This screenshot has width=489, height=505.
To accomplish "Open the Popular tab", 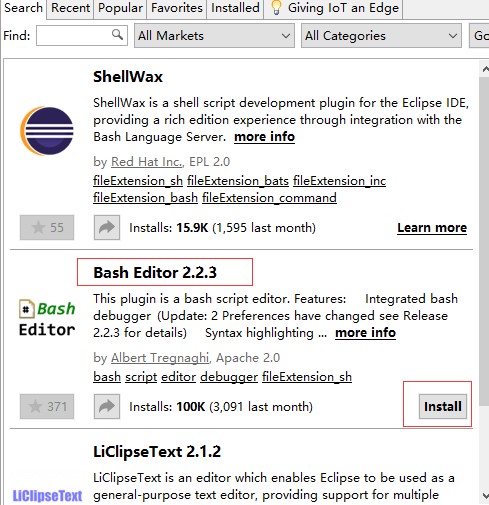I will (120, 8).
